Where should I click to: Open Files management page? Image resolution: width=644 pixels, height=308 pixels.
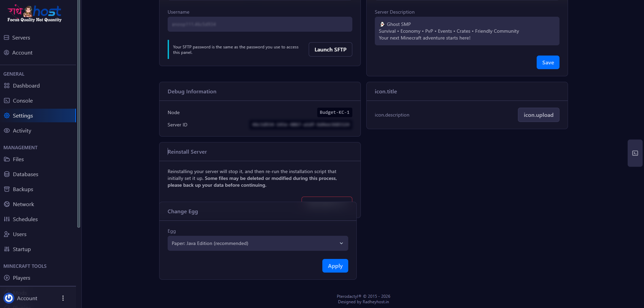pos(18,159)
